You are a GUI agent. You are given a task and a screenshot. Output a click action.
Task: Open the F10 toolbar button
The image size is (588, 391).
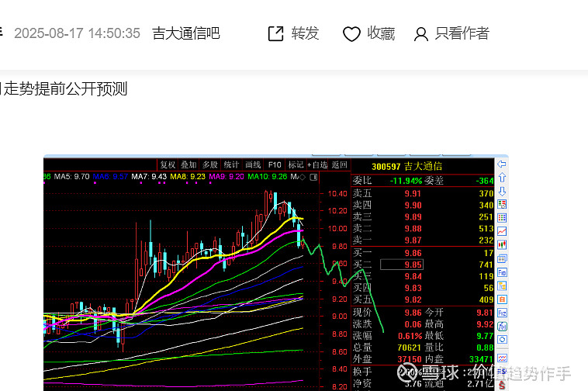pos(275,165)
